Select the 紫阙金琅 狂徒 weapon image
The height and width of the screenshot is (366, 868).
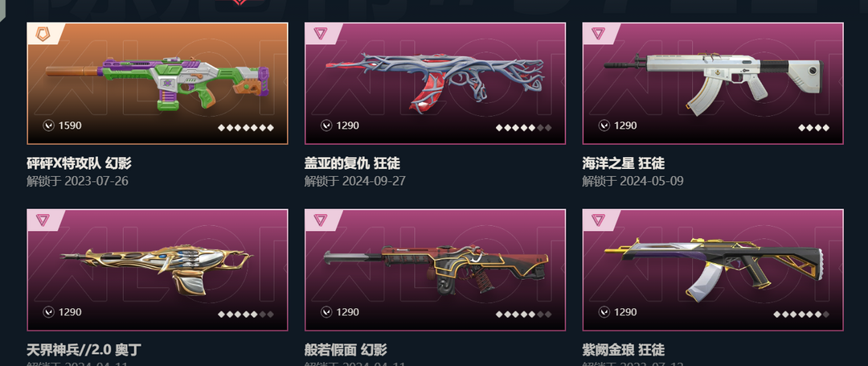(x=713, y=269)
